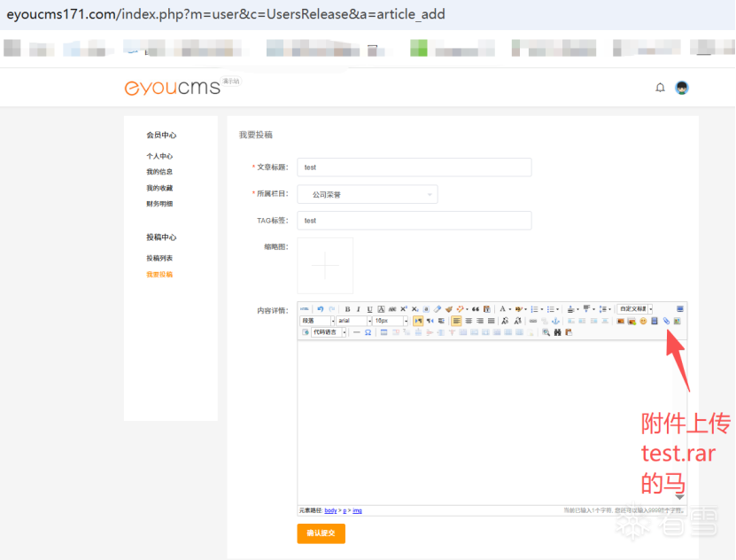Click the insert table icon
This screenshot has height=560, width=736.
[384, 332]
